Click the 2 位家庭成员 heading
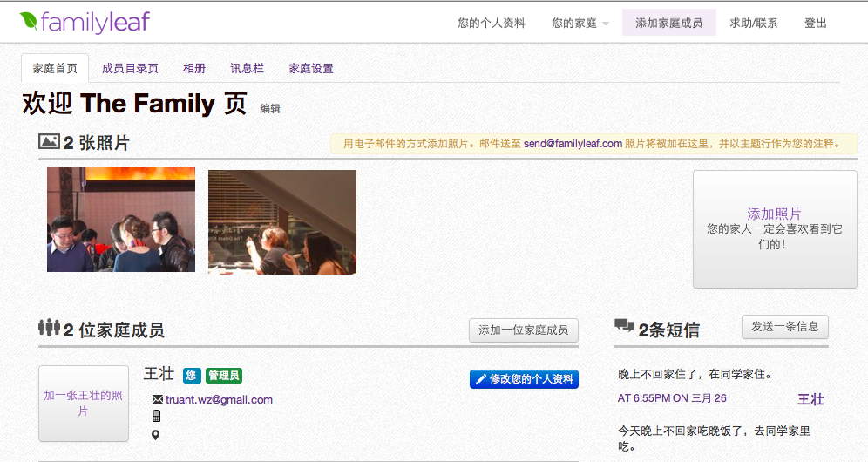Screen dimensions: 868x462 [114, 330]
